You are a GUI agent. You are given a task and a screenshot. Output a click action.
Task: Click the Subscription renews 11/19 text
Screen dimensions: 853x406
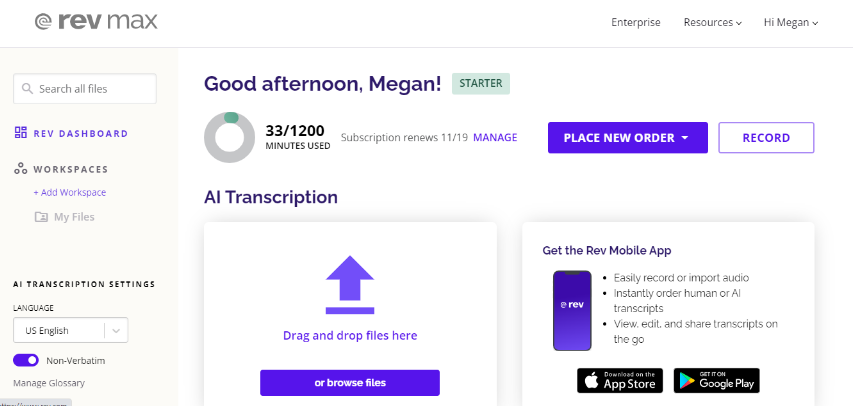[x=404, y=138]
